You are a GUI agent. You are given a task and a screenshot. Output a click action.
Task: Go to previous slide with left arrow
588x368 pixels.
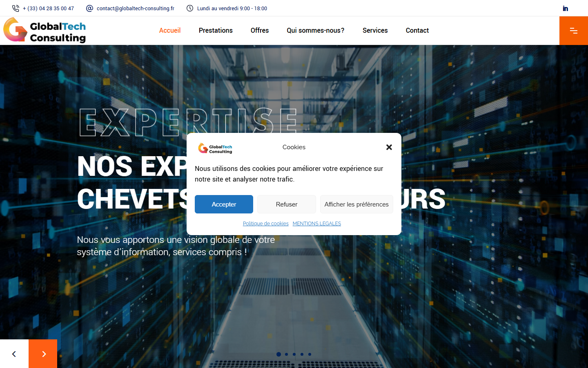pos(14,354)
